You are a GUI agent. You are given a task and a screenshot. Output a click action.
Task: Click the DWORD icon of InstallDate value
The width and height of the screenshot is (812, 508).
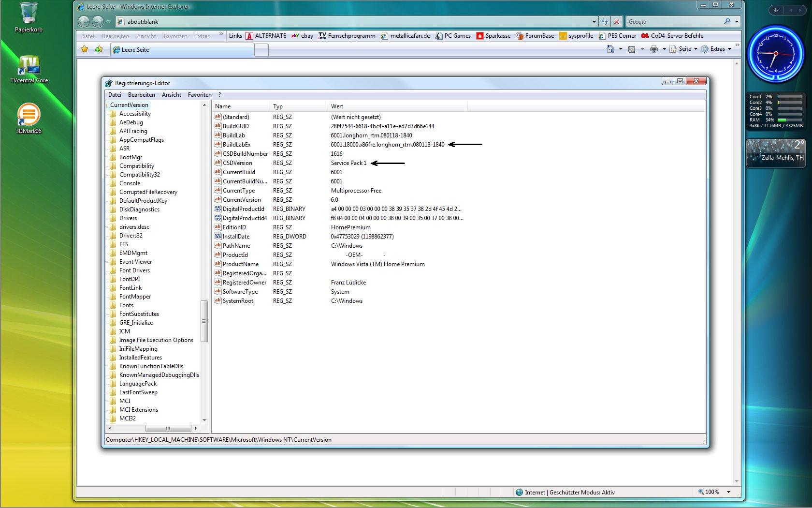tap(217, 237)
